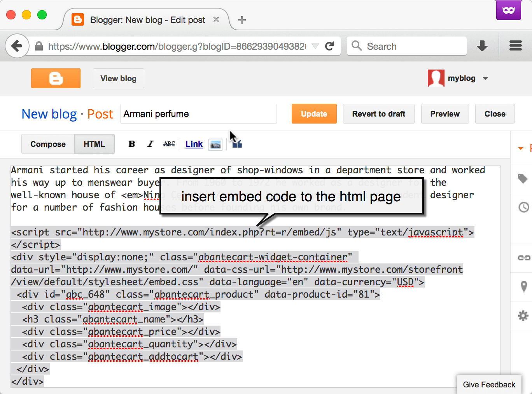Open a new browser tab with plus
This screenshot has width=532, height=394.
[242, 20]
